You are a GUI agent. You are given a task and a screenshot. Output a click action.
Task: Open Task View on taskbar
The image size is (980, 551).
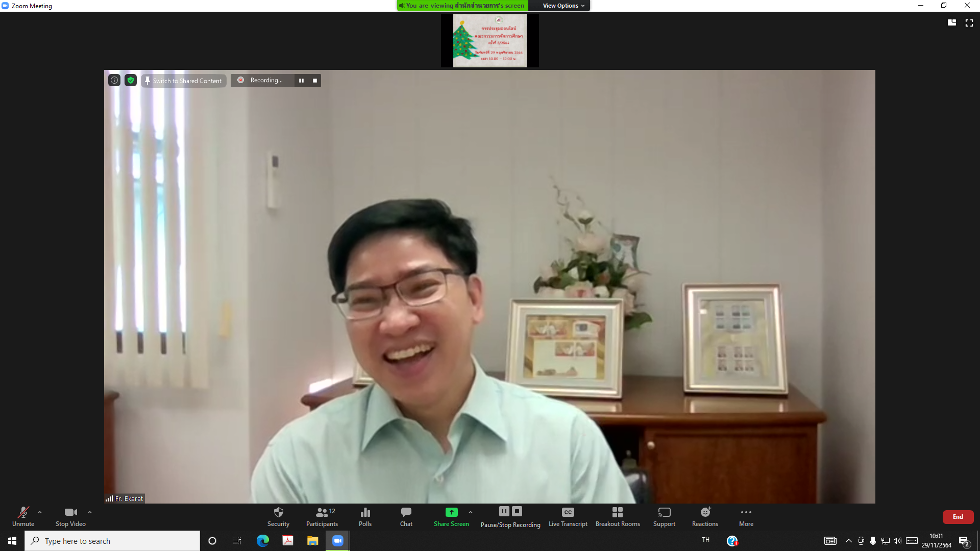coord(237,541)
